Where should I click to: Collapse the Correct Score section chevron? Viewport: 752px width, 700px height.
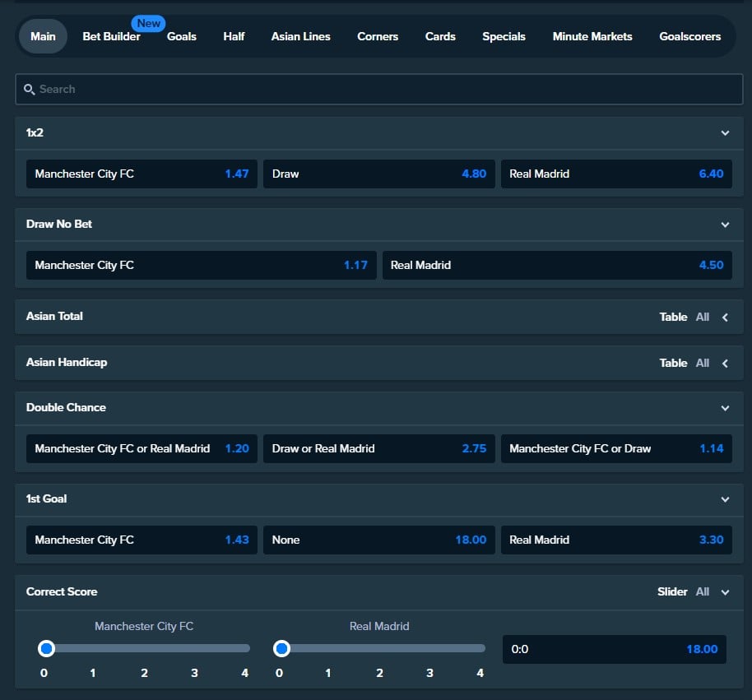click(725, 592)
